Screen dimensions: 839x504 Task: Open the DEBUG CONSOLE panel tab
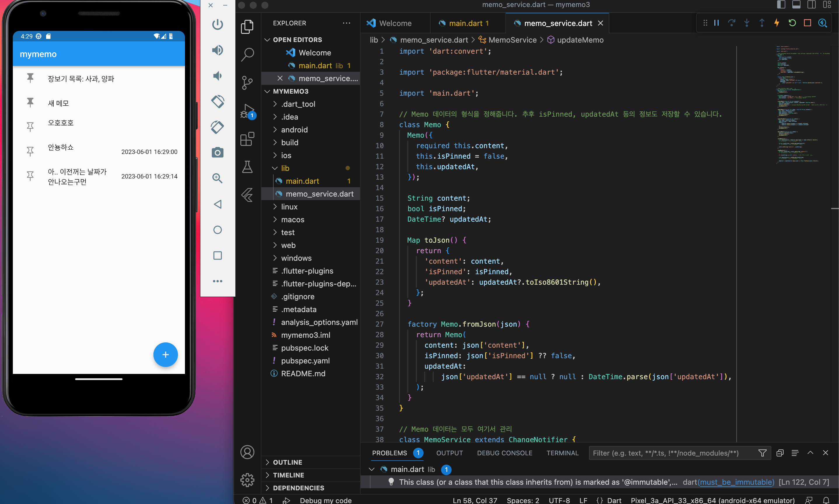click(504, 453)
